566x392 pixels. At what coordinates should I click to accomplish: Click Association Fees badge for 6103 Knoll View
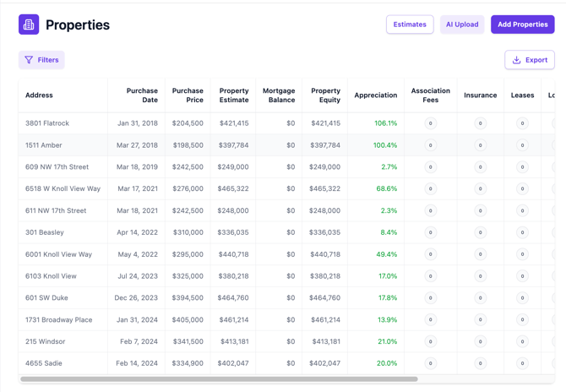[430, 276]
